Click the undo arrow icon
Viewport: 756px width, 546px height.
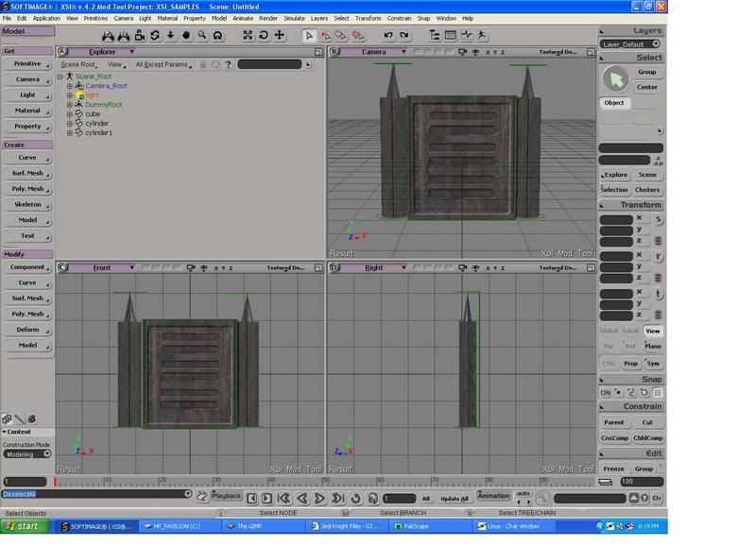click(x=388, y=35)
